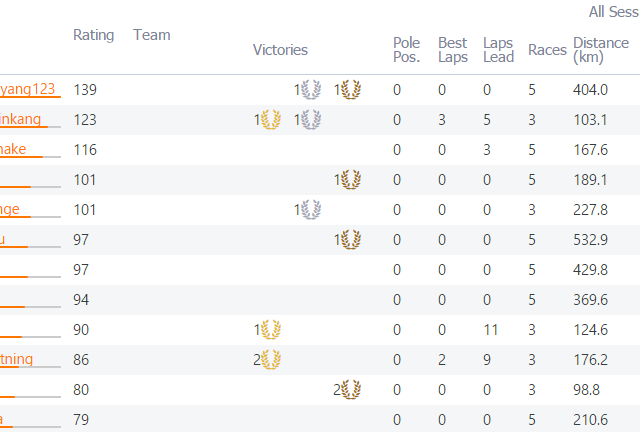Click the silver laurel icon in the 139-rating row

tap(311, 89)
